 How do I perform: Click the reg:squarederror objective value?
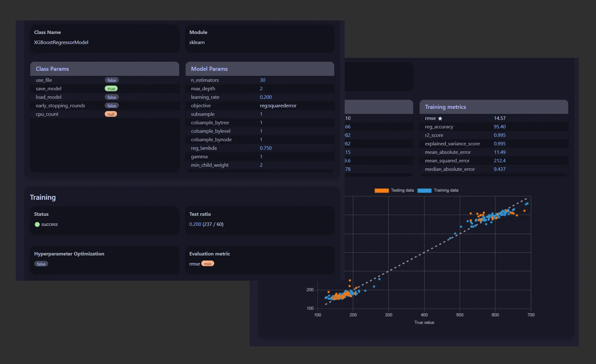tap(278, 106)
